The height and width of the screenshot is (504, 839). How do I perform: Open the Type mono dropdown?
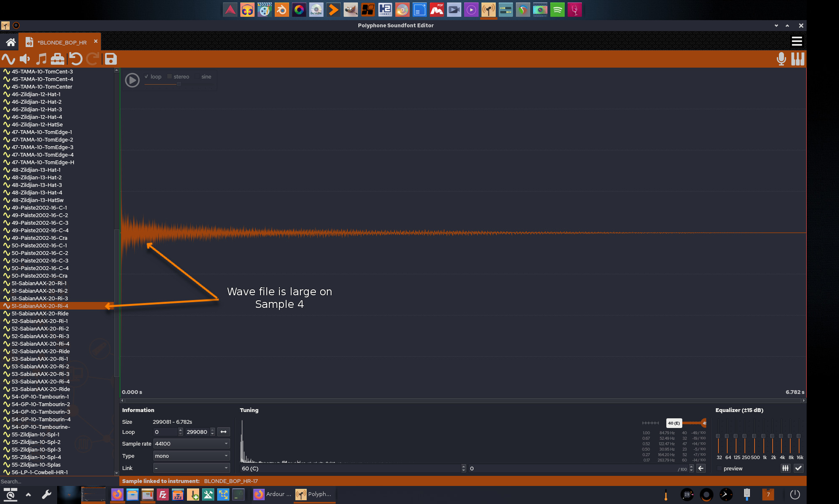(191, 456)
